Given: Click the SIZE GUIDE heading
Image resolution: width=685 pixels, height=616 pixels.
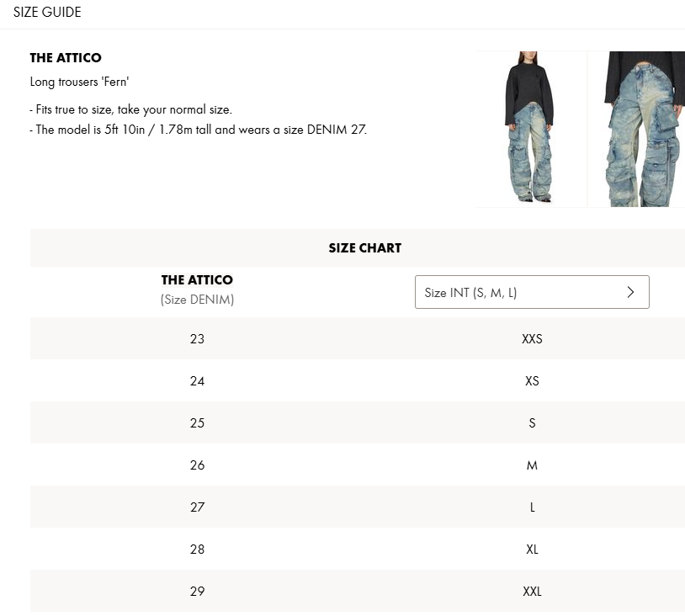Looking at the screenshot, I should point(47,13).
